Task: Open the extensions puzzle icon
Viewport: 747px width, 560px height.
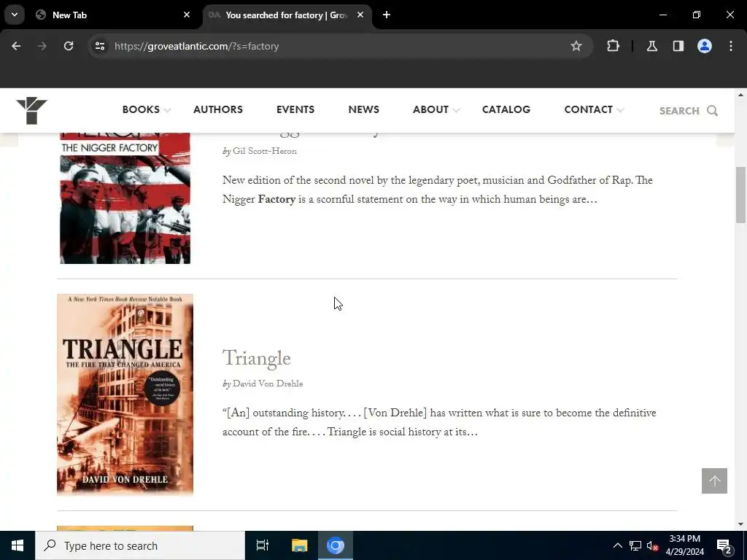Action: point(613,46)
